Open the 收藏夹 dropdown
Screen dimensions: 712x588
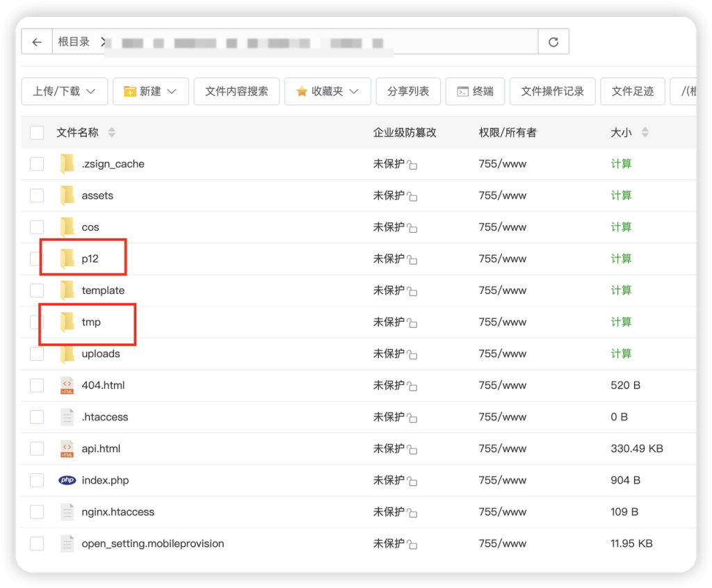click(x=327, y=91)
